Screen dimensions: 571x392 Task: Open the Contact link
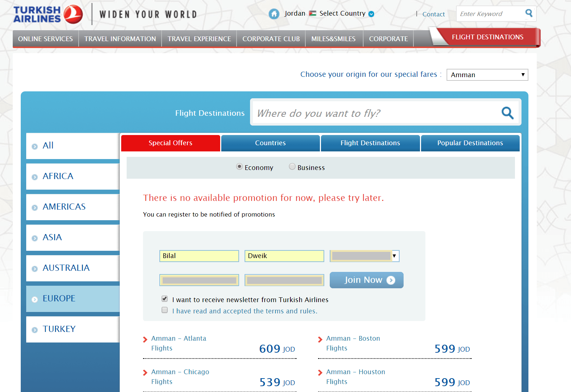[x=433, y=14]
